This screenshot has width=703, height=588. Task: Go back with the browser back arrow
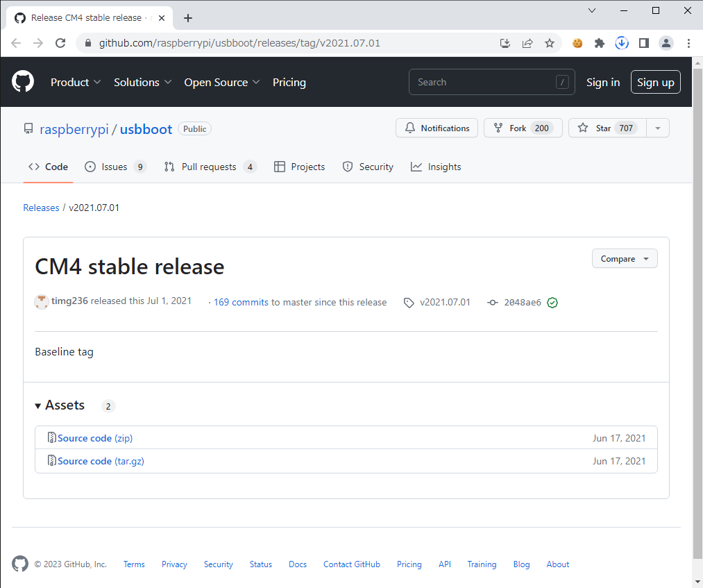[16, 43]
